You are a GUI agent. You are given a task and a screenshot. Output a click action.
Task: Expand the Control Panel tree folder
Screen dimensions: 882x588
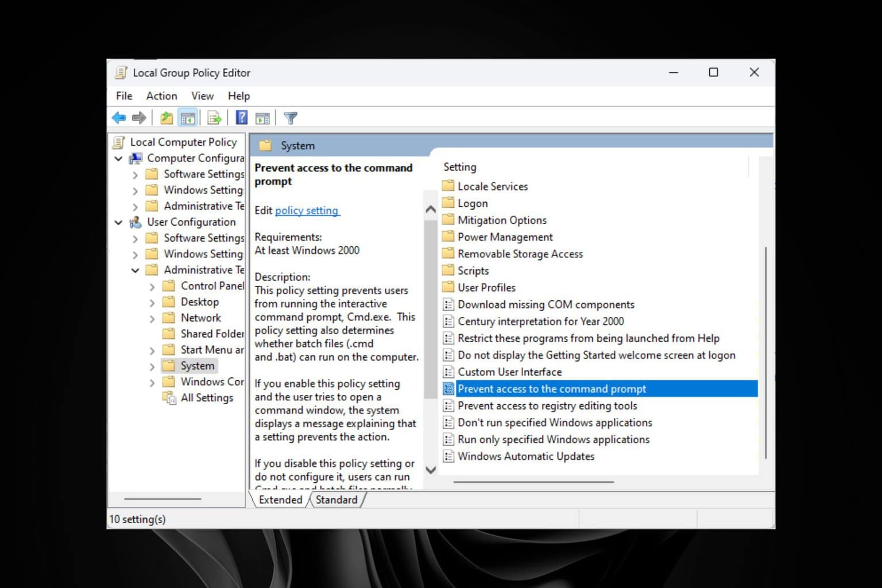[x=152, y=287]
